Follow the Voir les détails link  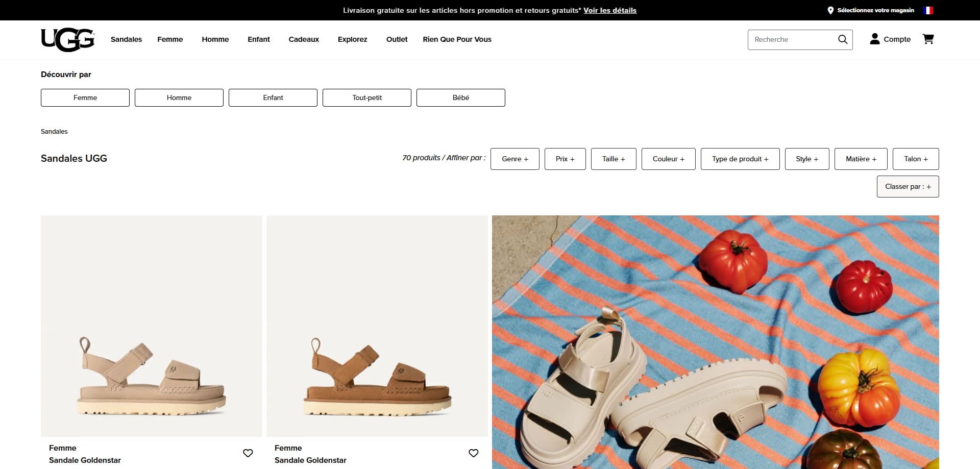[610, 10]
